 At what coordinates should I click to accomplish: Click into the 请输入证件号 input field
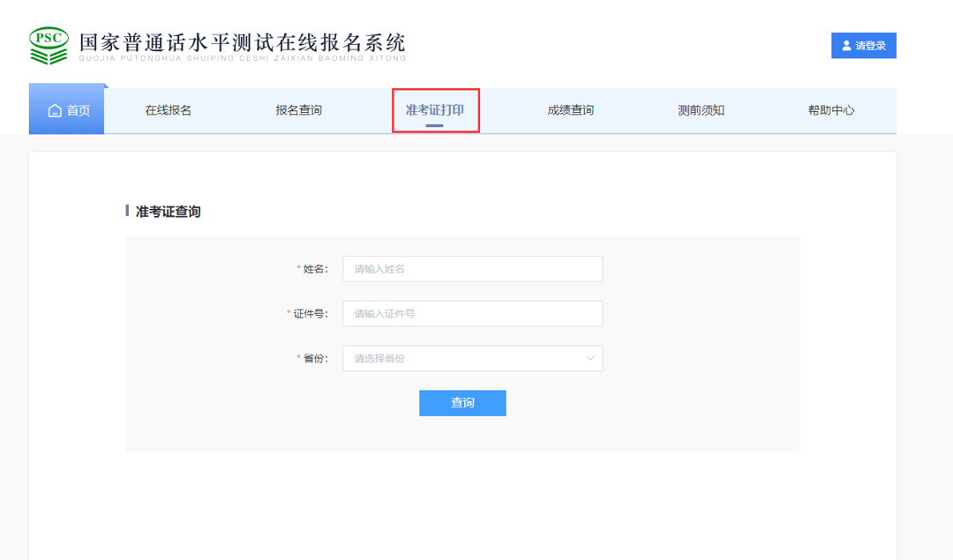[472, 313]
